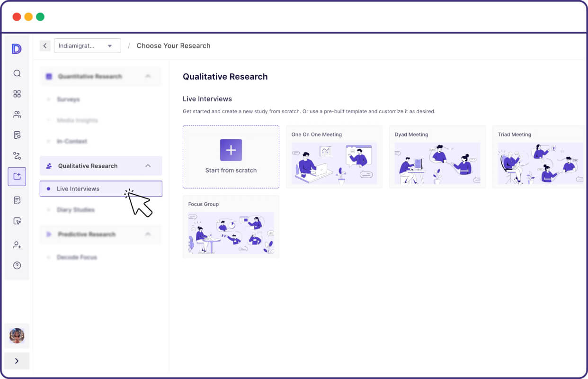Open the Indiamigrat... project dropdown
The image size is (588, 379).
[88, 46]
